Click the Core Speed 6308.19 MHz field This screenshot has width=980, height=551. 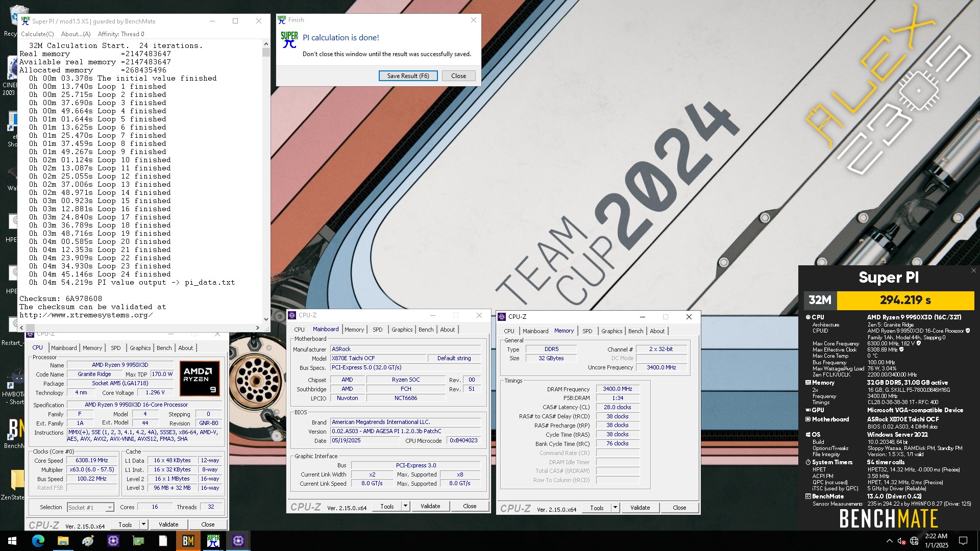(x=92, y=460)
